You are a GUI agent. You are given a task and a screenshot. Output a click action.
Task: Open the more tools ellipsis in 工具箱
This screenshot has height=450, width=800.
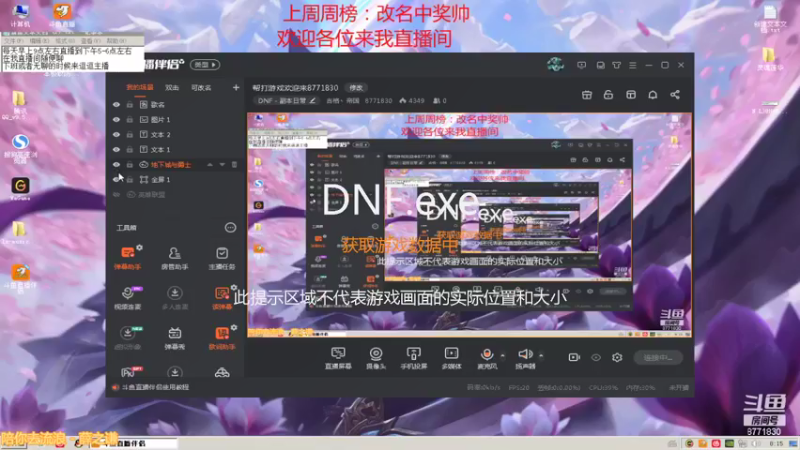coord(231,228)
